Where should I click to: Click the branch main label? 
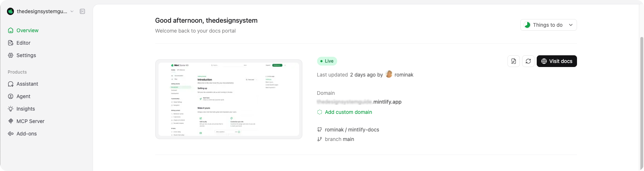(x=339, y=139)
